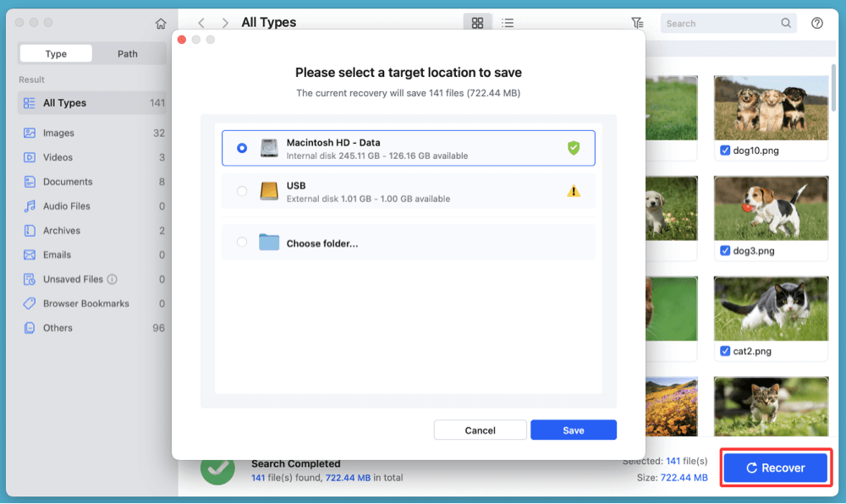Switch to list view of found files
Screen dimensions: 846x504
[x=508, y=23]
